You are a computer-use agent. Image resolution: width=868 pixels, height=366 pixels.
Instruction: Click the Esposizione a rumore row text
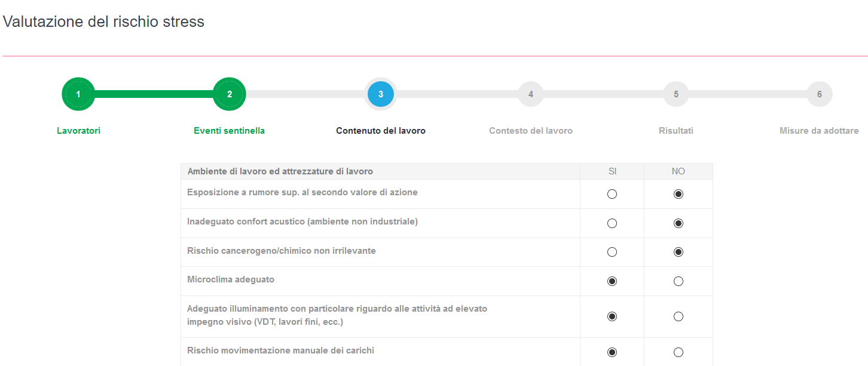(x=302, y=192)
